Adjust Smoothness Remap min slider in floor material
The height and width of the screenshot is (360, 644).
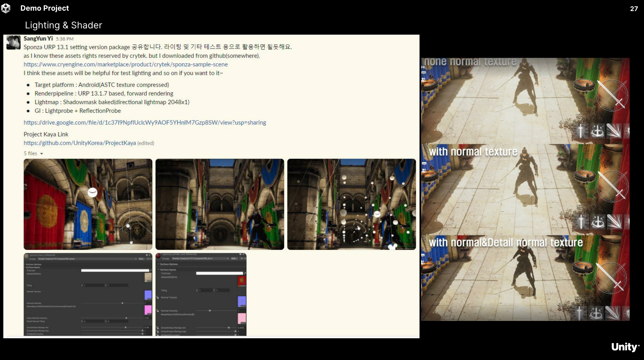coord(112,327)
